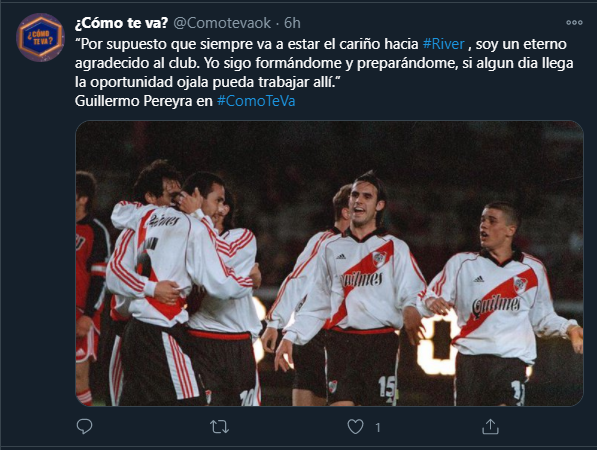Open the River Plate players photo
The width and height of the screenshot is (597, 450).
click(x=329, y=263)
